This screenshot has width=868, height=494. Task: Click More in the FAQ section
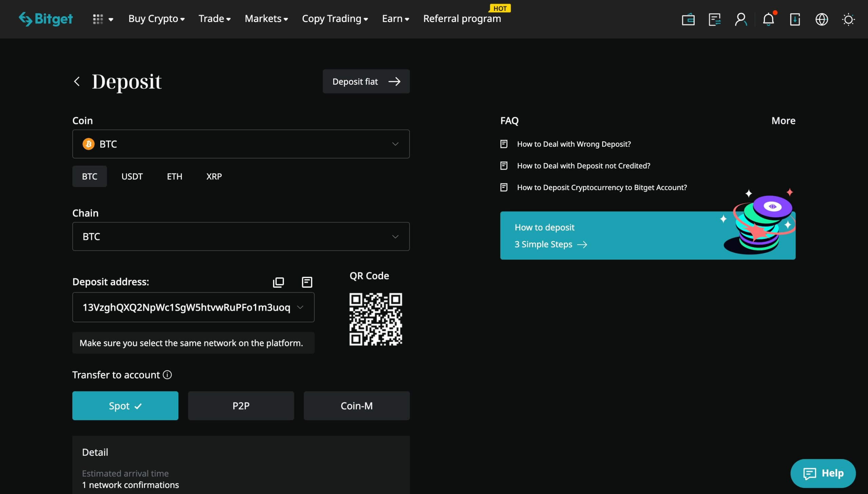[784, 120]
